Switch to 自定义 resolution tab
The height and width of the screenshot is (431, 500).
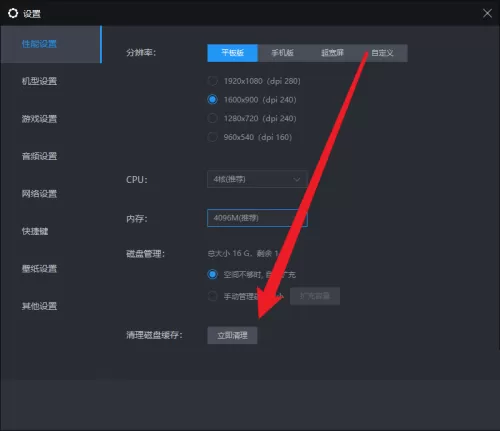point(382,53)
